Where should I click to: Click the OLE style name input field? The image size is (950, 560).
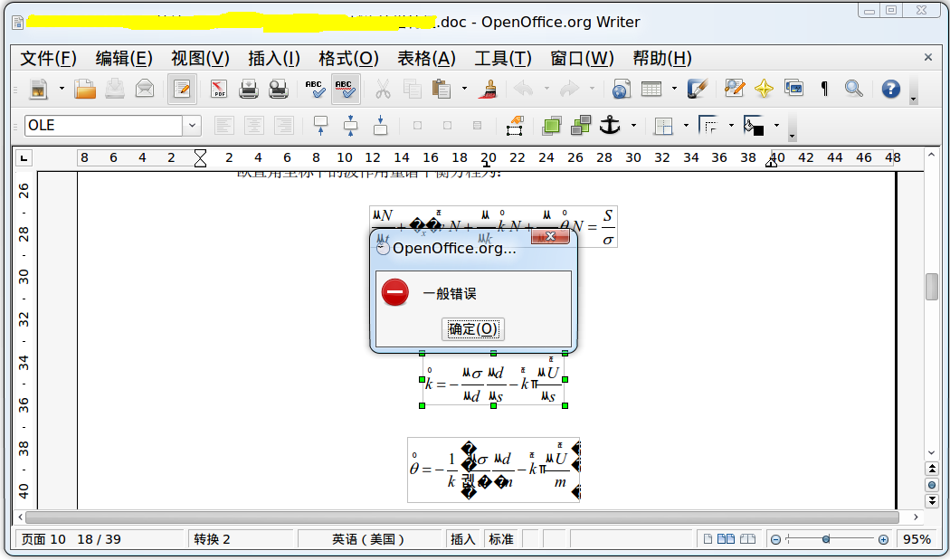pyautogui.click(x=104, y=126)
